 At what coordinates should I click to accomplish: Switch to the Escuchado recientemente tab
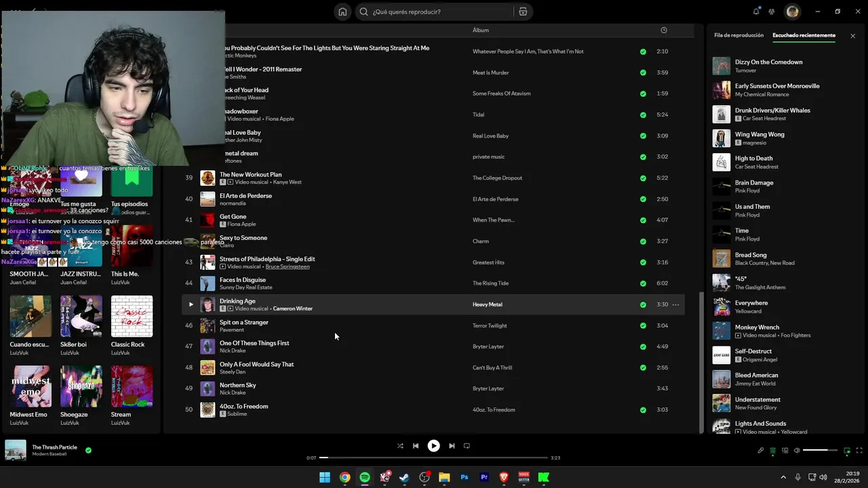(804, 35)
